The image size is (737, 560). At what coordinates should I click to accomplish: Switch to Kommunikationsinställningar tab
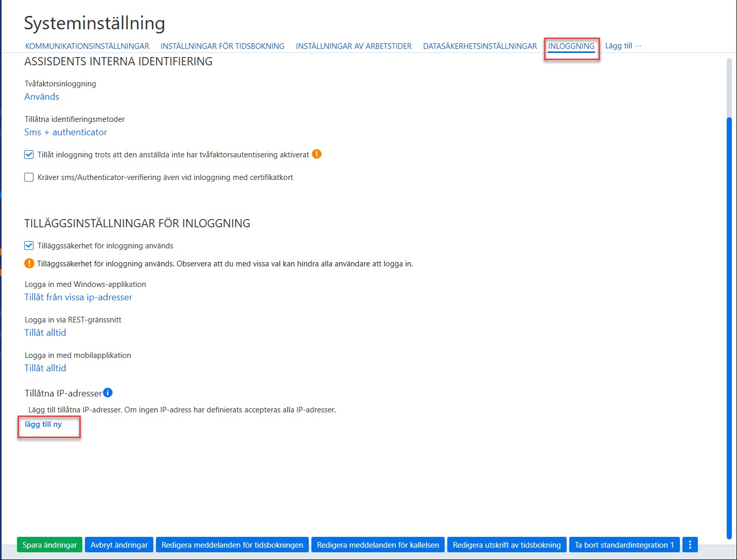click(87, 46)
